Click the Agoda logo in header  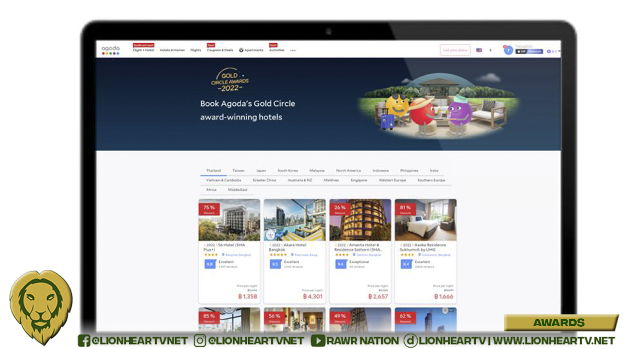110,50
